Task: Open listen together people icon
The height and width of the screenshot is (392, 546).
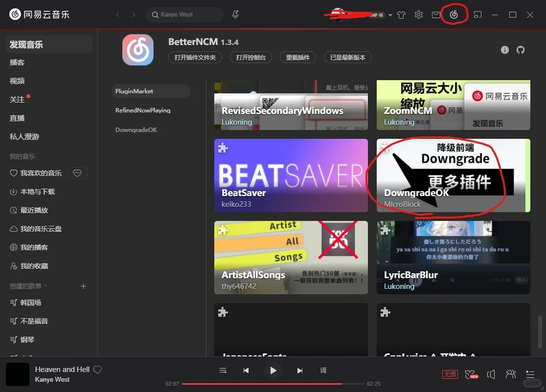Action: tap(510, 374)
